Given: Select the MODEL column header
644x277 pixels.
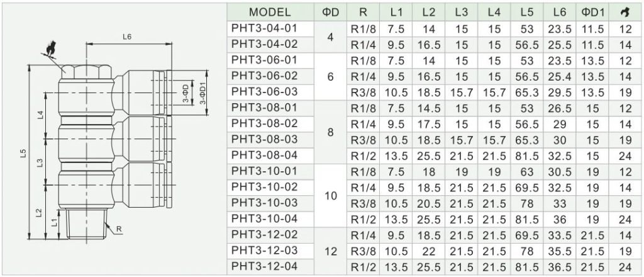Looking at the screenshot, I should coord(270,12).
